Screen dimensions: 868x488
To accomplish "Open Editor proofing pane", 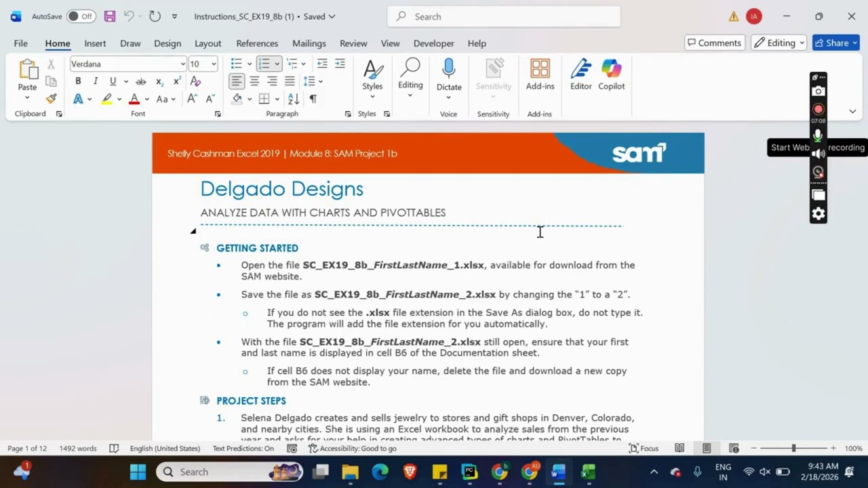I will (x=580, y=75).
